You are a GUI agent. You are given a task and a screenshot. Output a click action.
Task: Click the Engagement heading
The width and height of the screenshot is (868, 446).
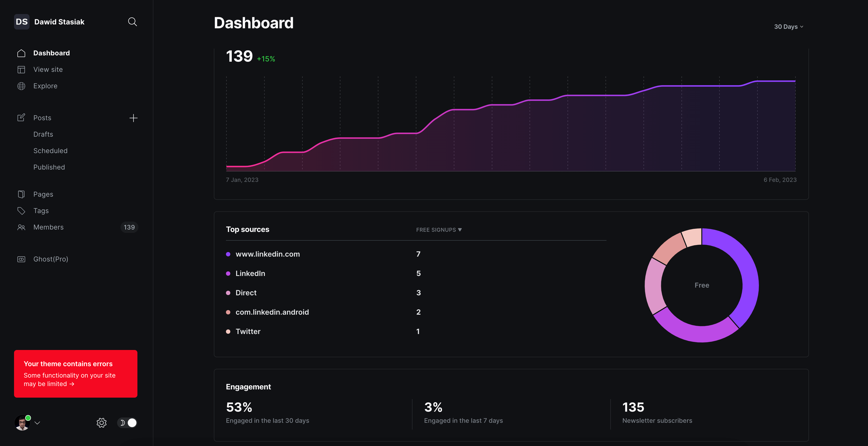point(248,387)
